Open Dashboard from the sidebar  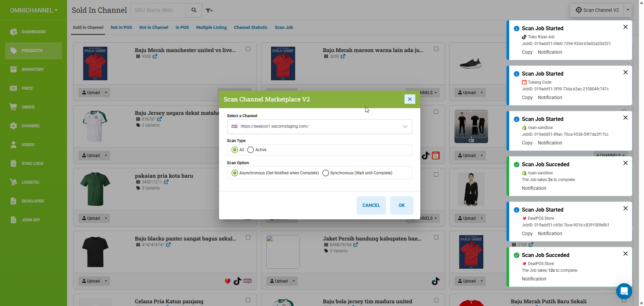coord(34,32)
